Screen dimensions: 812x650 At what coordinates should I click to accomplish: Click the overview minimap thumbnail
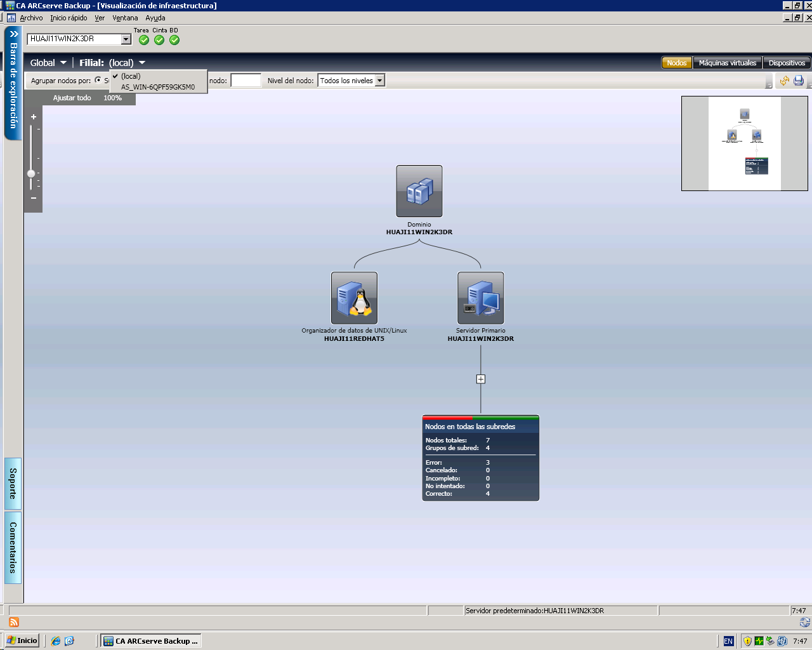[744, 143]
